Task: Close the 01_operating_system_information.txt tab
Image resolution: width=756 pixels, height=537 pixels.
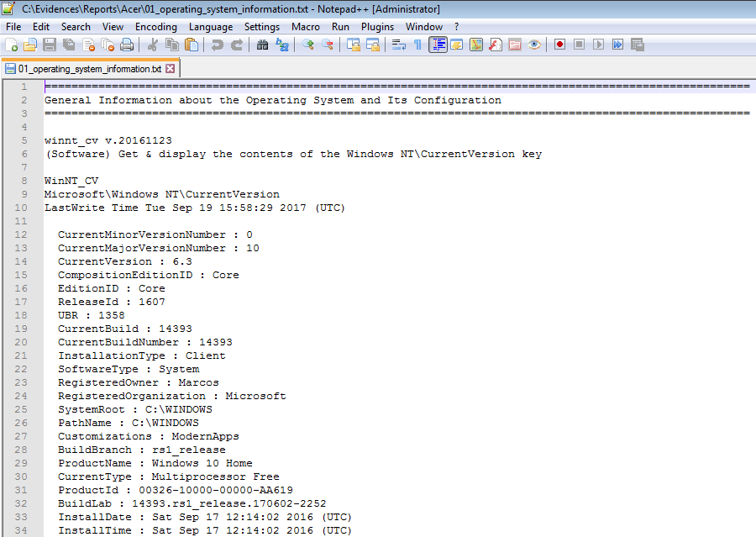Action: click(171, 69)
